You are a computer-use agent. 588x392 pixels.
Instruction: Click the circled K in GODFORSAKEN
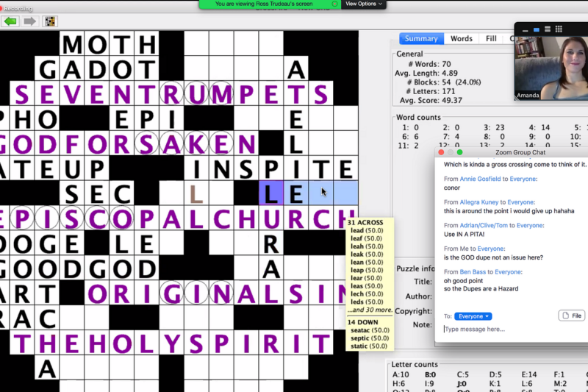coord(196,143)
